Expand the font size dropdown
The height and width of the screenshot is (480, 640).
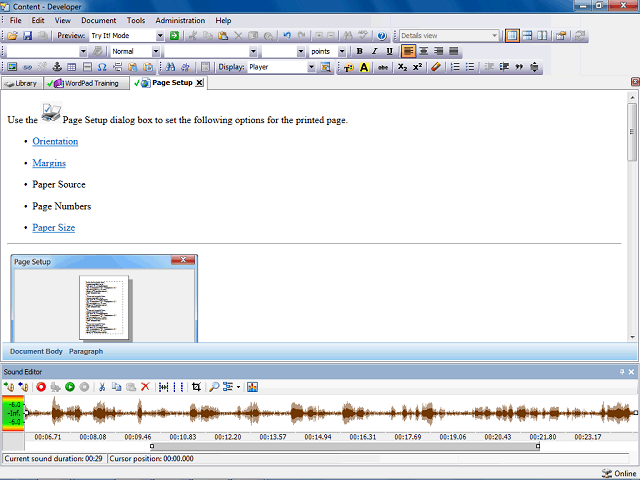point(301,51)
